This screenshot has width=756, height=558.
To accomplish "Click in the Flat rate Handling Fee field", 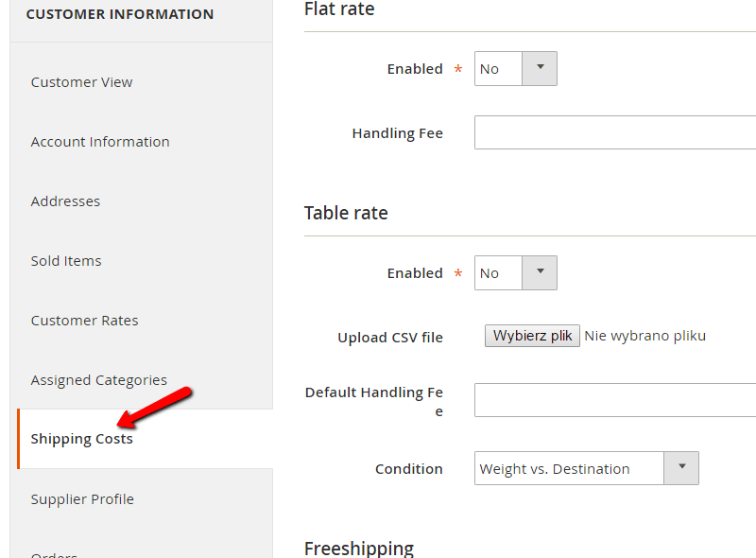I will pyautogui.click(x=614, y=132).
